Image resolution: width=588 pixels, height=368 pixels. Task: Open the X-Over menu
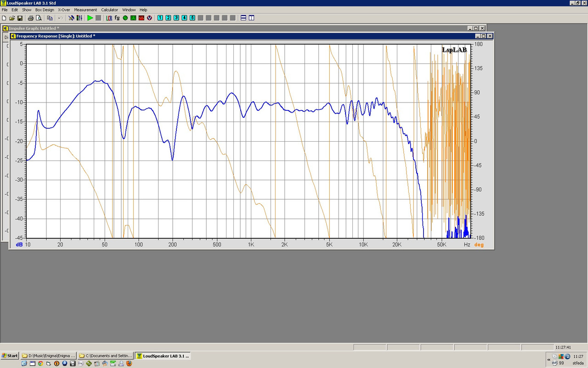pos(64,10)
